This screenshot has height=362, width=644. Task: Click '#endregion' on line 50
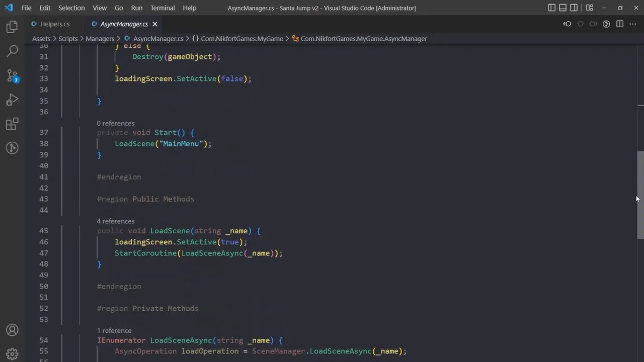coord(119,287)
